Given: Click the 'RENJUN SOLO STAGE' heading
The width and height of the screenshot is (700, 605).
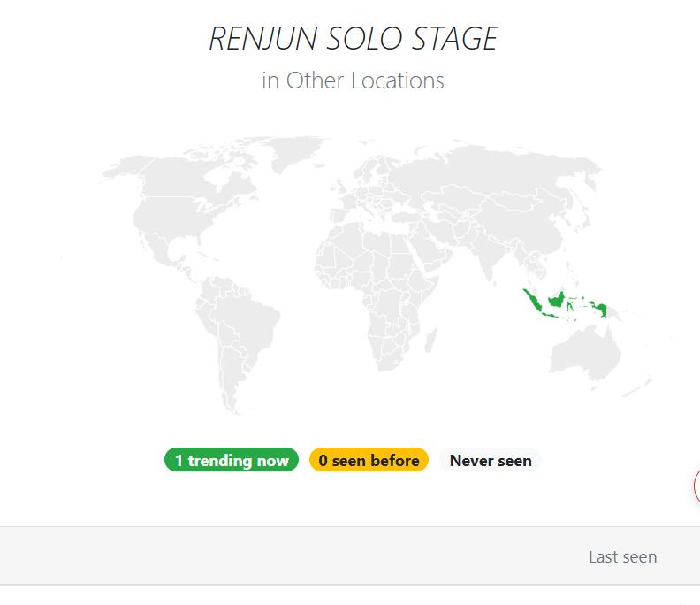Looking at the screenshot, I should click(x=354, y=39).
